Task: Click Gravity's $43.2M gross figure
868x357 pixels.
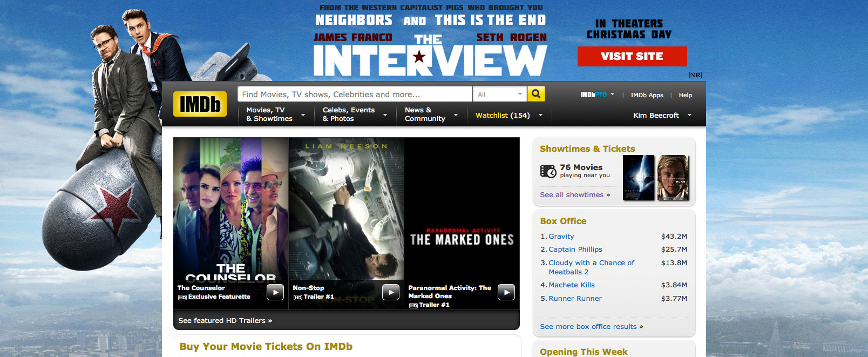Action: pyautogui.click(x=674, y=236)
